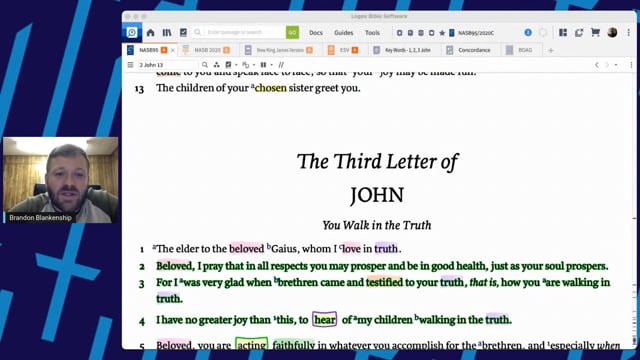Open the blue notifications badge
This screenshot has width=640, height=360.
pyautogui.click(x=528, y=32)
